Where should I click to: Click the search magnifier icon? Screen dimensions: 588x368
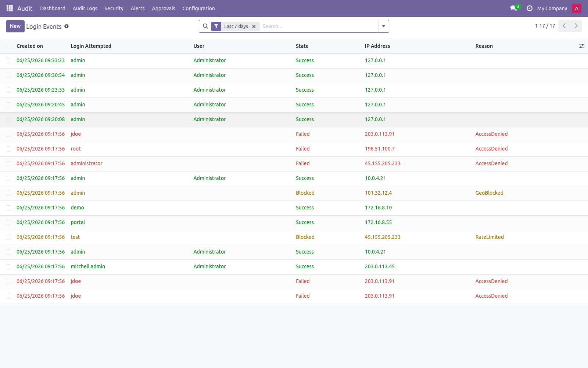205,26
